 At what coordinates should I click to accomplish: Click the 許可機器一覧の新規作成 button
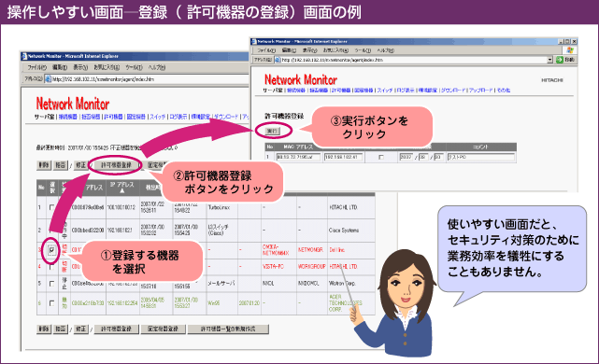(x=228, y=329)
